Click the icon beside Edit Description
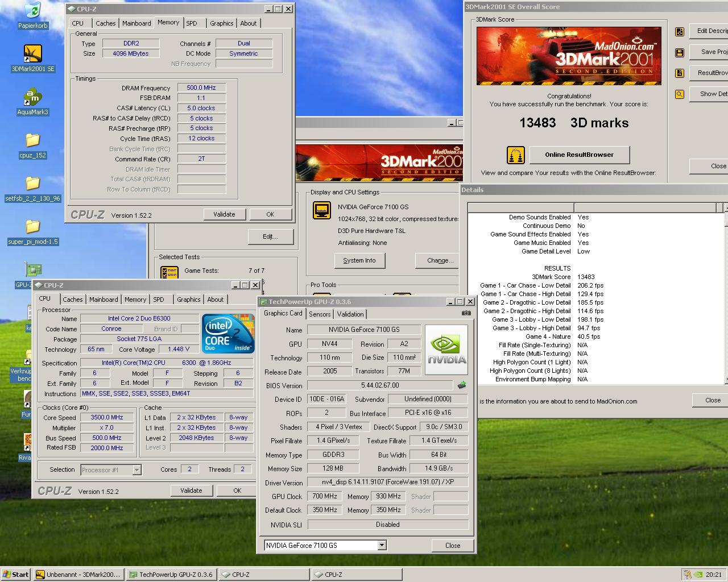The image size is (728, 582). pyautogui.click(x=679, y=32)
